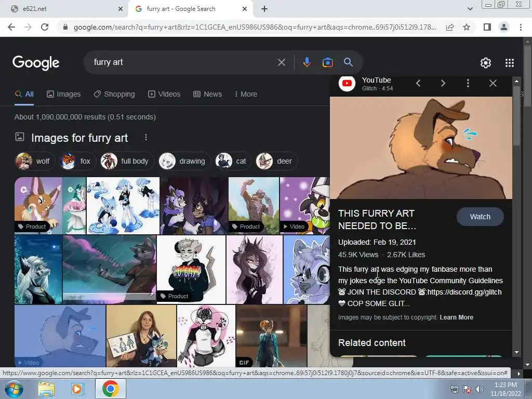Select the Images results tab

(64, 95)
